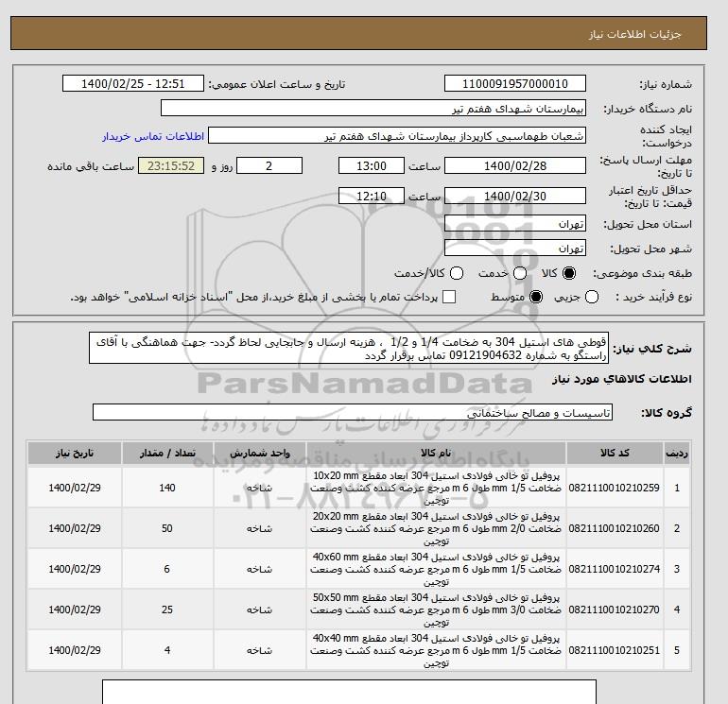Click the کد کالا column header
Image resolution: width=728 pixels, height=704 pixels.
pos(615,454)
